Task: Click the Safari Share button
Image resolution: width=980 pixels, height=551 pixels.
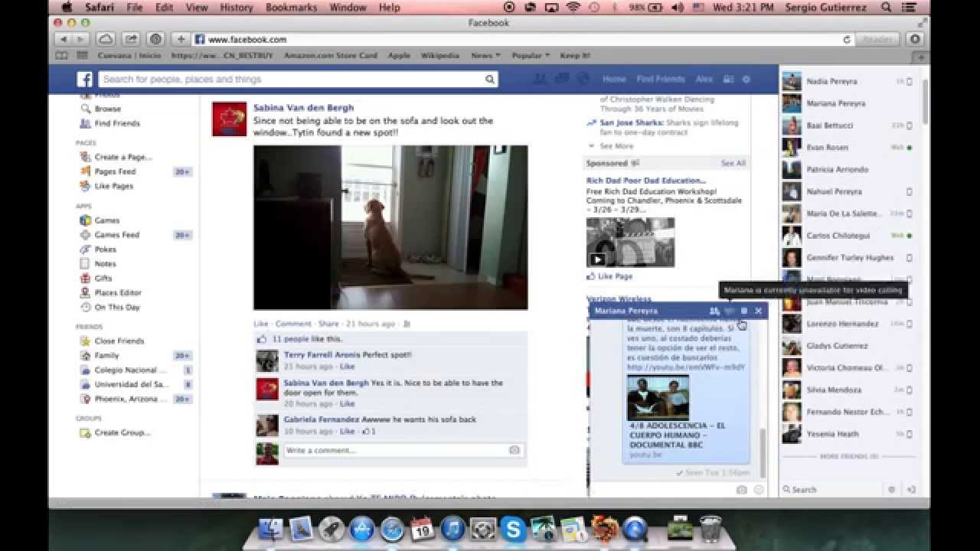Action: (131, 39)
